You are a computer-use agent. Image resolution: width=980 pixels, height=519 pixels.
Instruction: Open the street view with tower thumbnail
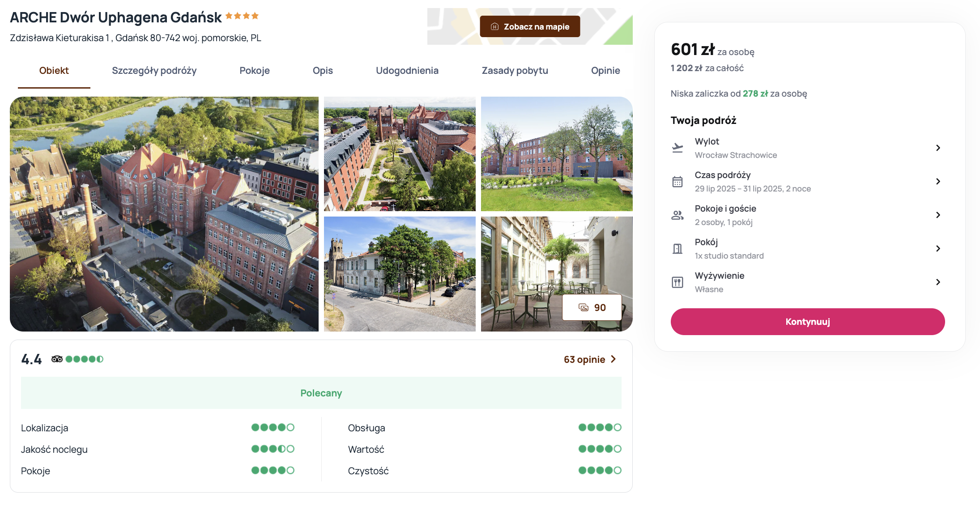[400, 274]
